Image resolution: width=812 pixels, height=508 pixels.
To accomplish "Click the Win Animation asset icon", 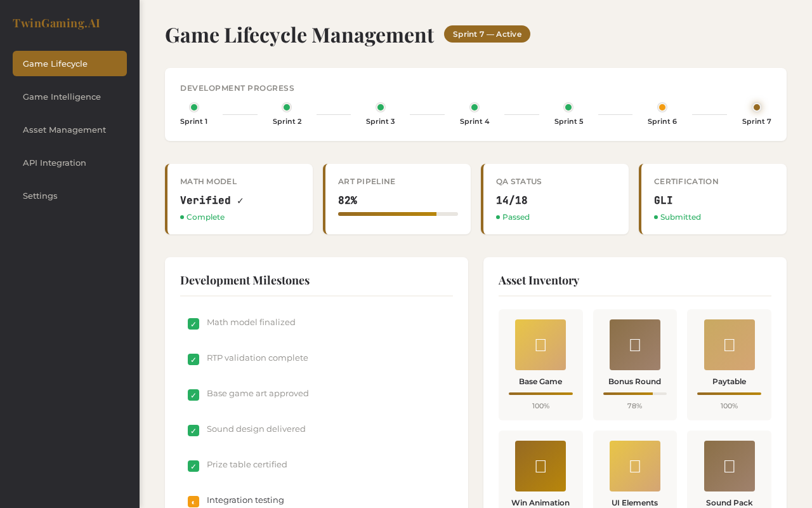I will tap(540, 466).
